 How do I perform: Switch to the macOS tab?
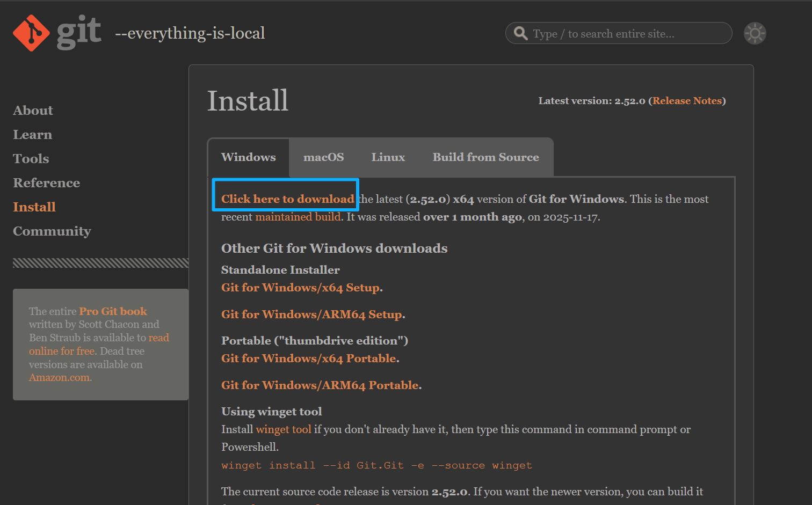tap(323, 157)
